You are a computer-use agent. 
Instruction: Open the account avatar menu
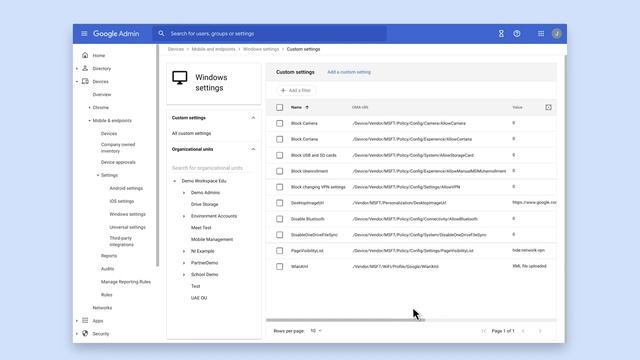pyautogui.click(x=556, y=33)
